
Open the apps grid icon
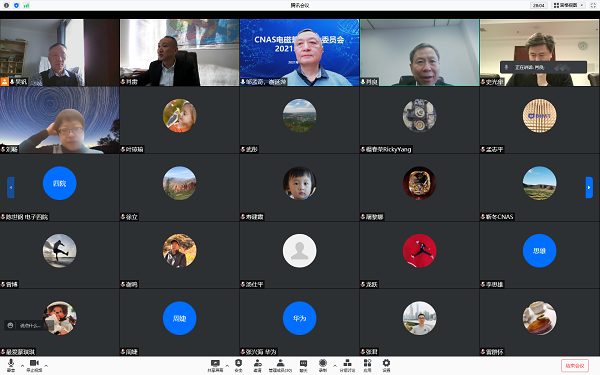(367, 365)
